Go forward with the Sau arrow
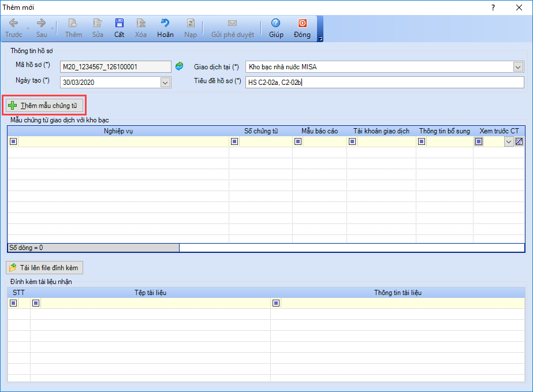This screenshot has height=392, width=533. click(42, 23)
